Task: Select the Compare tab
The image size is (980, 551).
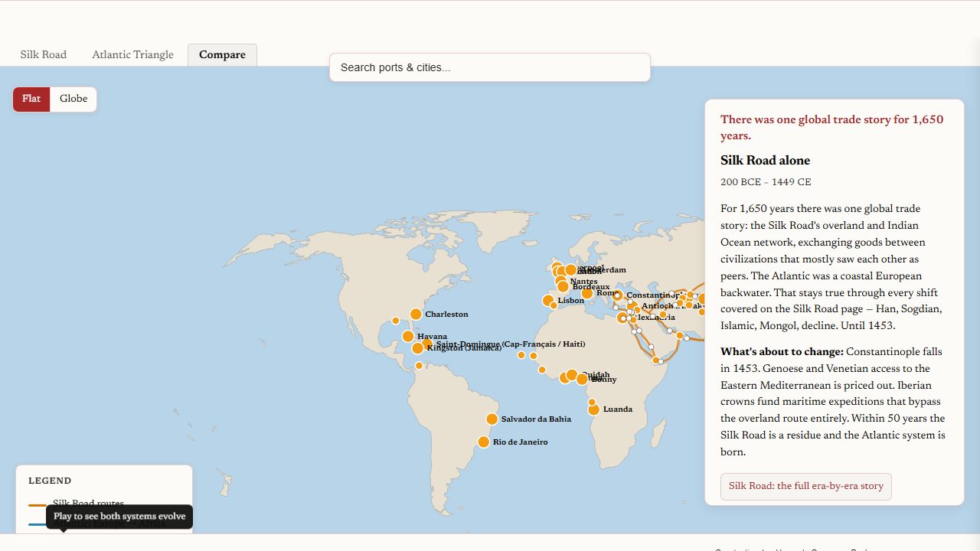Action: [x=222, y=55]
